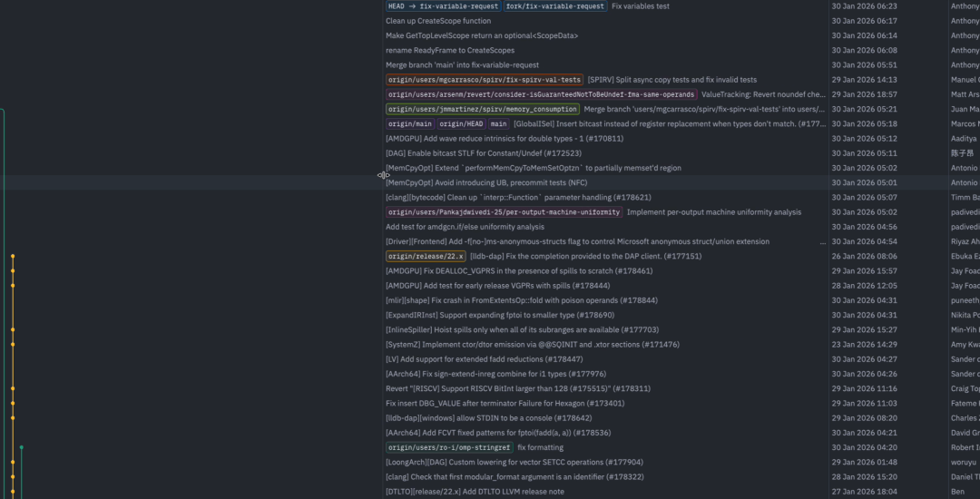The height and width of the screenshot is (499, 980).
Task: Select the 'Merge branch main into fix-variable-request' commit
Action: point(462,65)
